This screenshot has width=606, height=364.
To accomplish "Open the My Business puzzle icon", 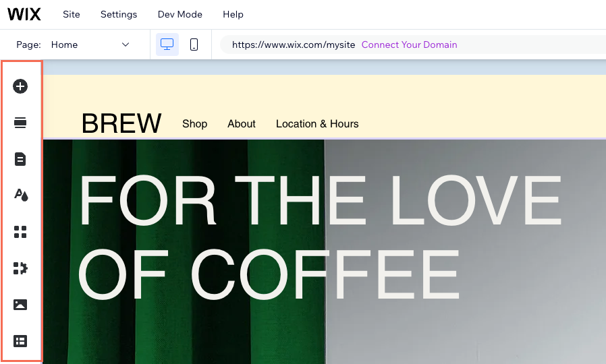I will pos(20,268).
